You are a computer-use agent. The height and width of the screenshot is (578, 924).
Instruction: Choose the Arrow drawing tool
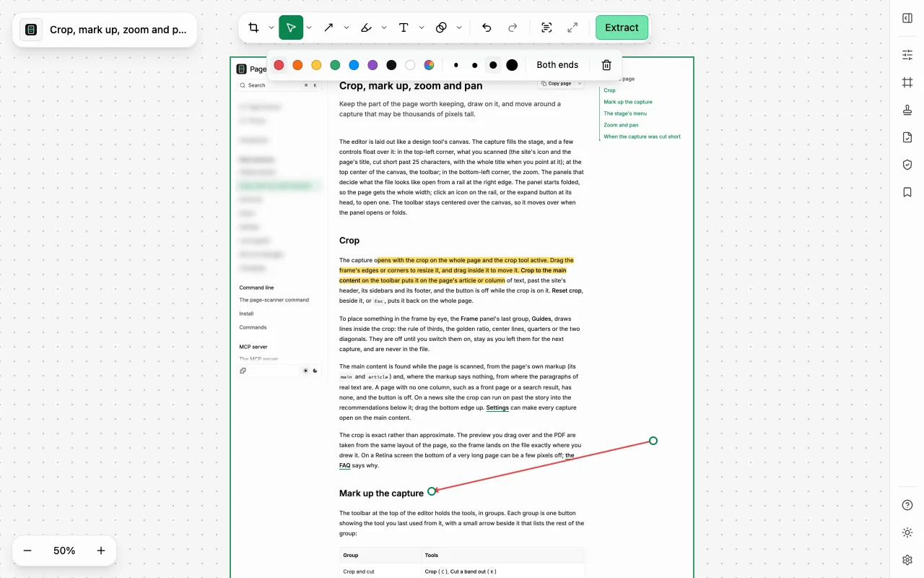point(328,27)
